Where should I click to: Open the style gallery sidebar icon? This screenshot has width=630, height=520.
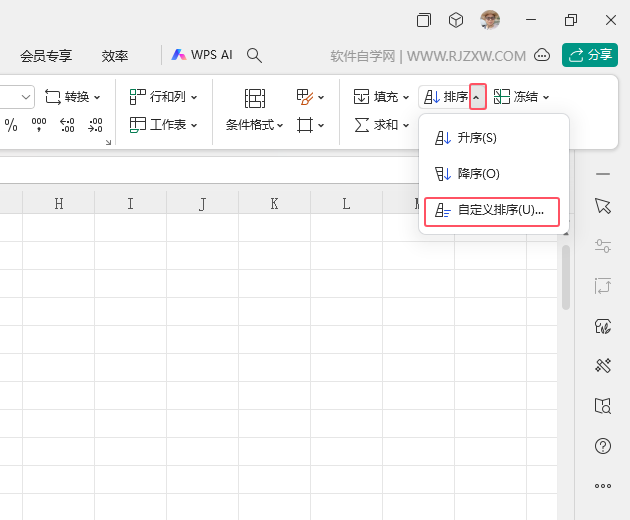click(x=603, y=326)
